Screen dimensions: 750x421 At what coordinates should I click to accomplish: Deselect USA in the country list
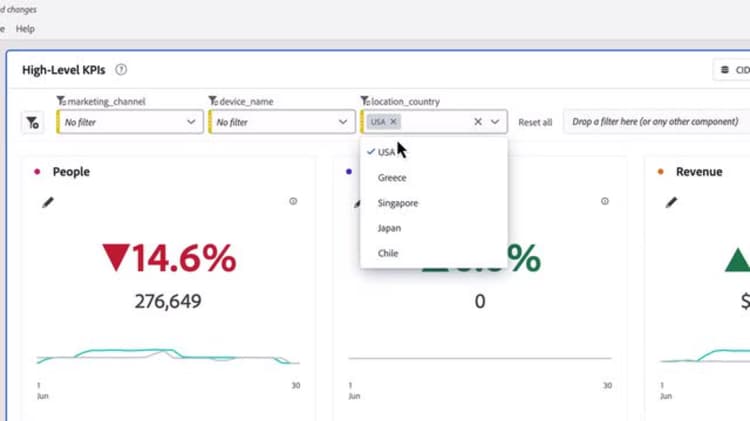[x=434, y=152]
